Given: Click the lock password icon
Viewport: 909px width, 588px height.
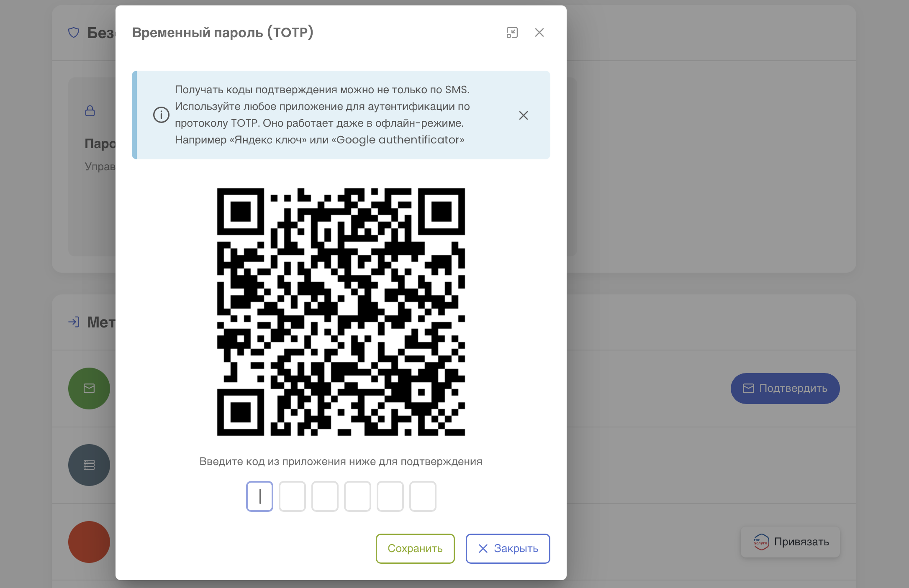Looking at the screenshot, I should 90,111.
